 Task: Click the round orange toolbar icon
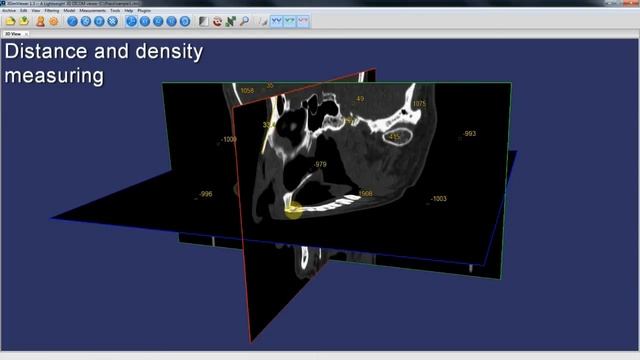[x=53, y=21]
